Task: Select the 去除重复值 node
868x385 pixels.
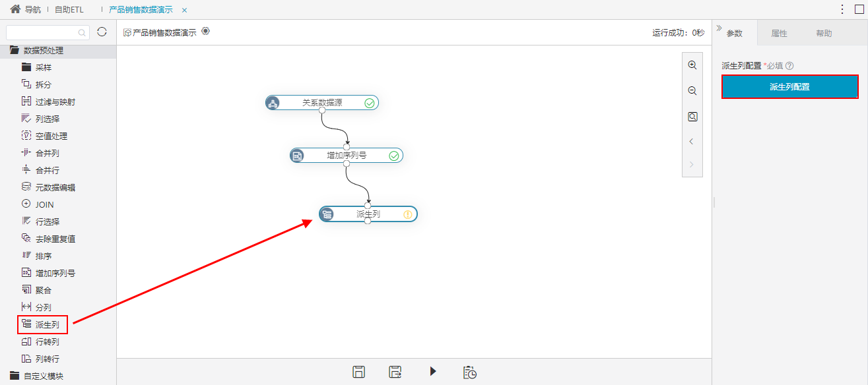Action: [48, 239]
